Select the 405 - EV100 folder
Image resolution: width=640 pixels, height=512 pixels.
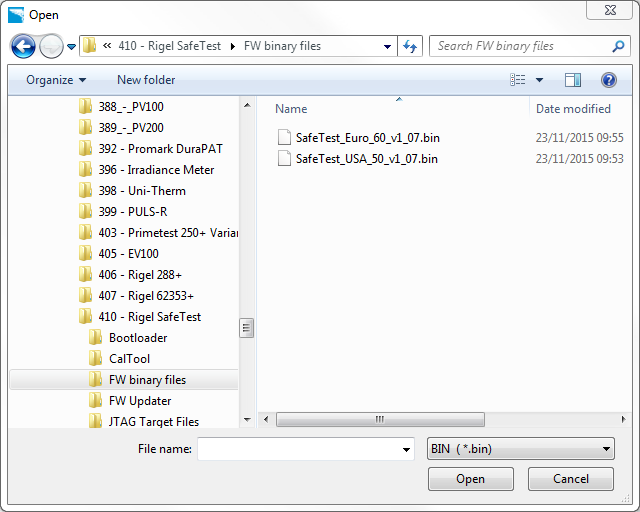tap(128, 254)
